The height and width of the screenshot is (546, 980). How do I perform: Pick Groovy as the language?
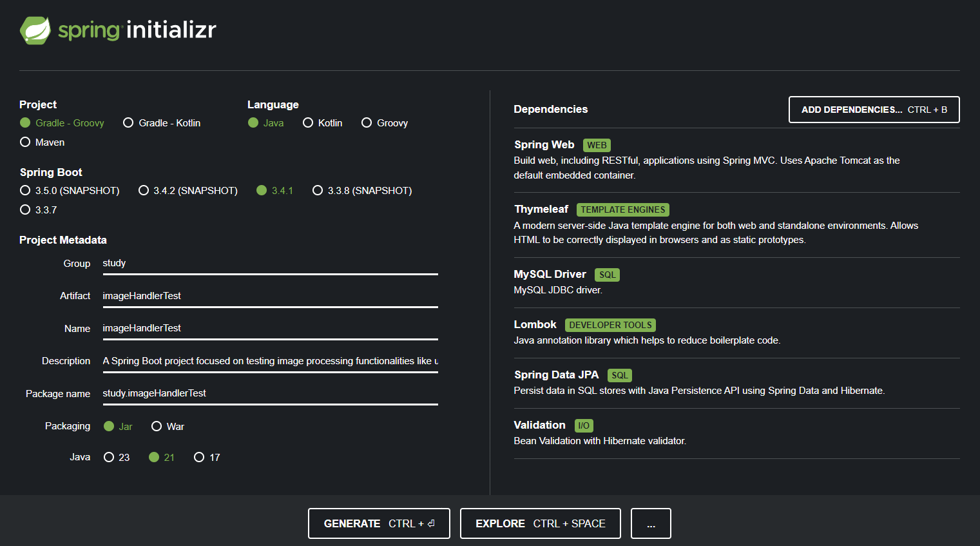point(385,122)
